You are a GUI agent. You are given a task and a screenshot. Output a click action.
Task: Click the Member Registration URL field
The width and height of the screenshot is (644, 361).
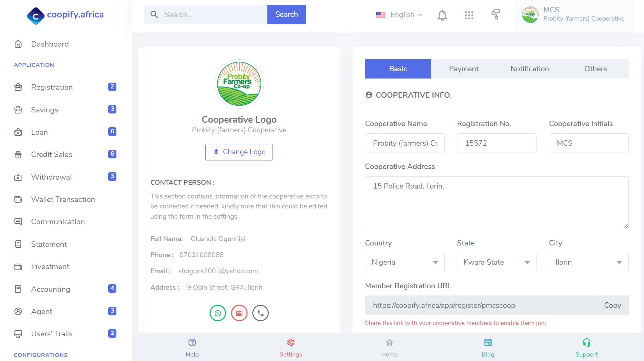480,305
